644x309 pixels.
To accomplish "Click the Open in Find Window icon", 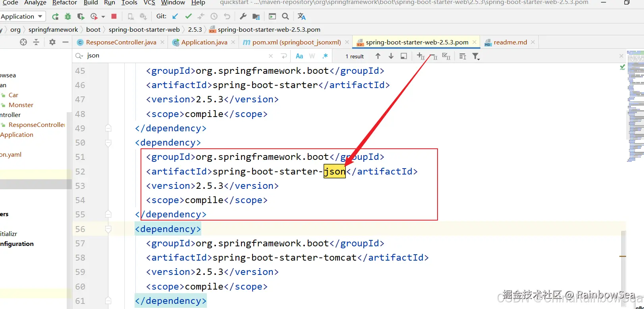I will click(x=404, y=56).
